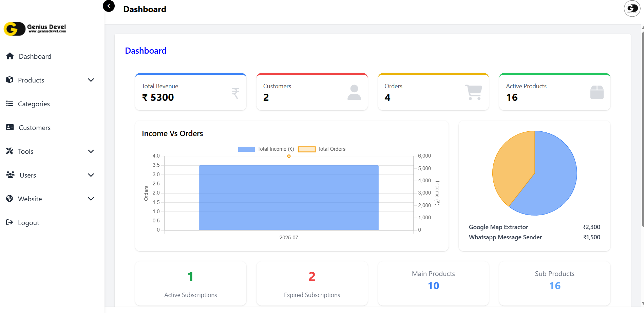The height and width of the screenshot is (313, 644).
Task: Click the rupee icon on Total Revenue card
Action: pos(235,93)
